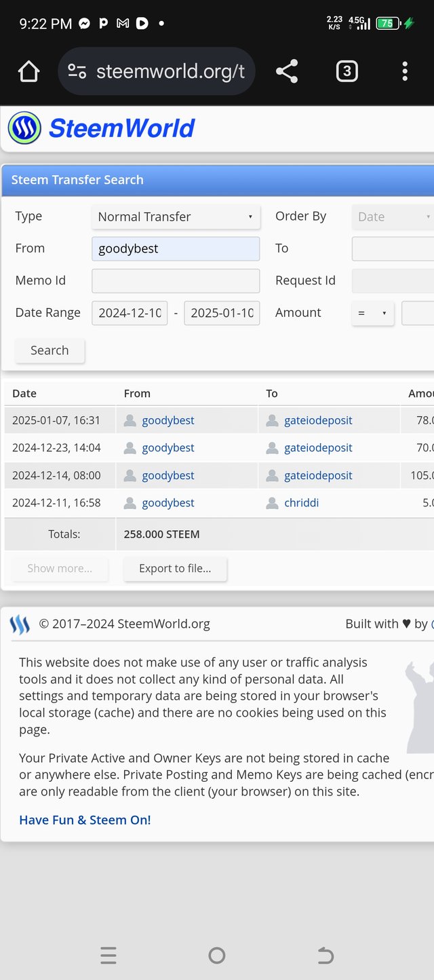Tap the Messenger notification icon in status bar
The height and width of the screenshot is (980, 434).
coord(84,23)
